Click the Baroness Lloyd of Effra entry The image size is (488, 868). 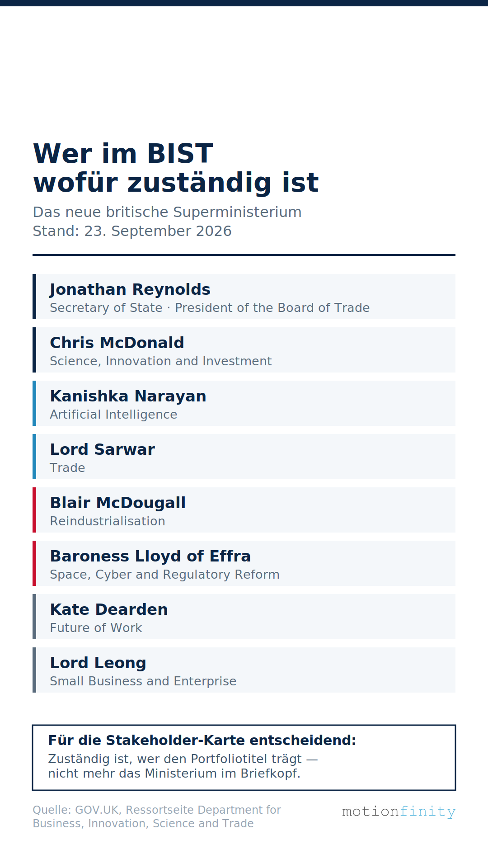pyautogui.click(x=244, y=563)
